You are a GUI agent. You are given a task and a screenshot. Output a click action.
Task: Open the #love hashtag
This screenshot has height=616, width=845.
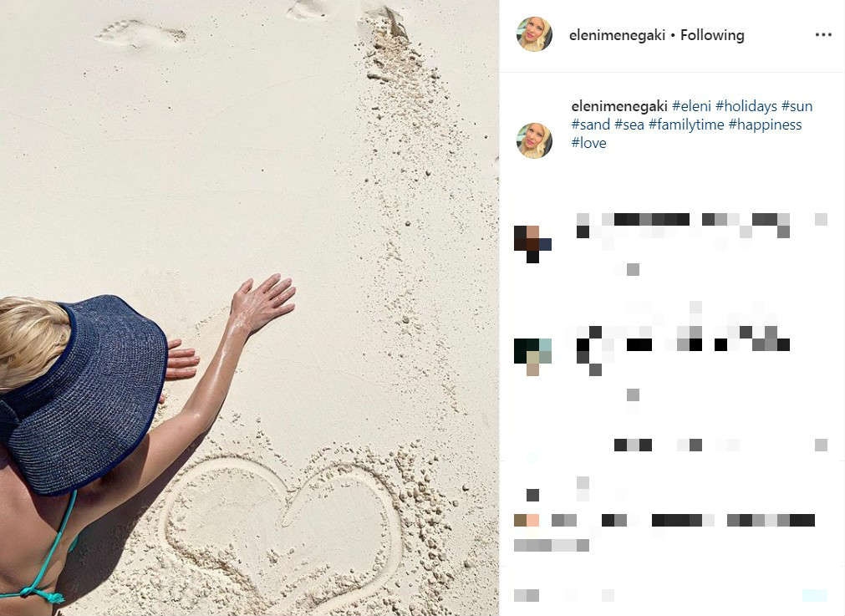[589, 143]
